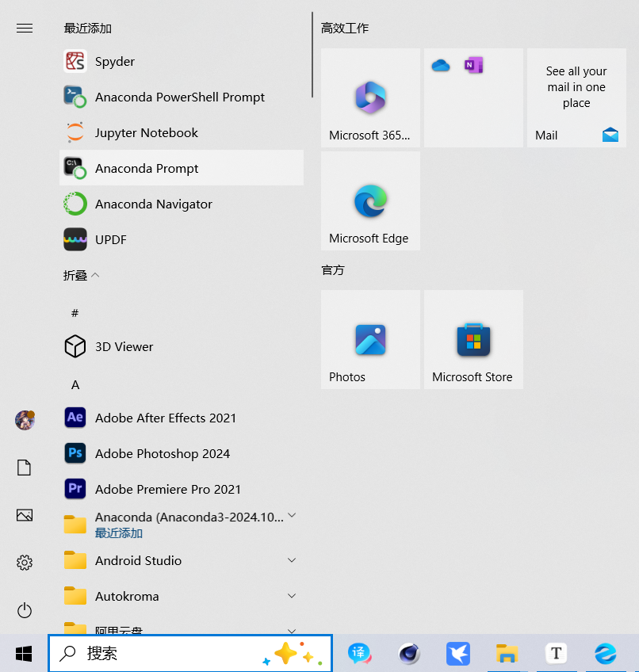The image size is (639, 672).
Task: Open Anaconda Navigator
Action: coord(182,204)
